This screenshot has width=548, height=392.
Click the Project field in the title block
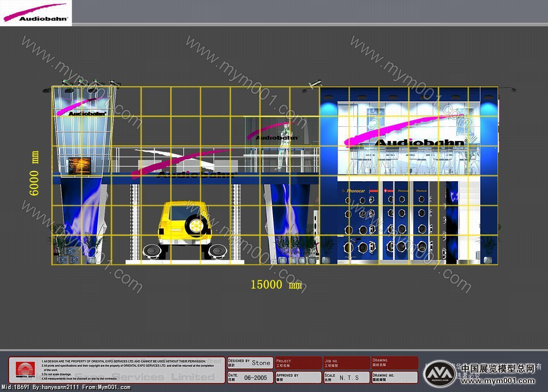click(298, 363)
